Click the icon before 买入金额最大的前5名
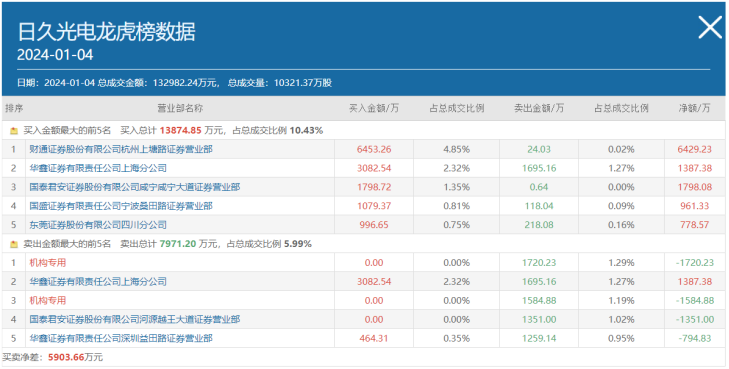Screen dimensions: 729x369 click(14, 131)
